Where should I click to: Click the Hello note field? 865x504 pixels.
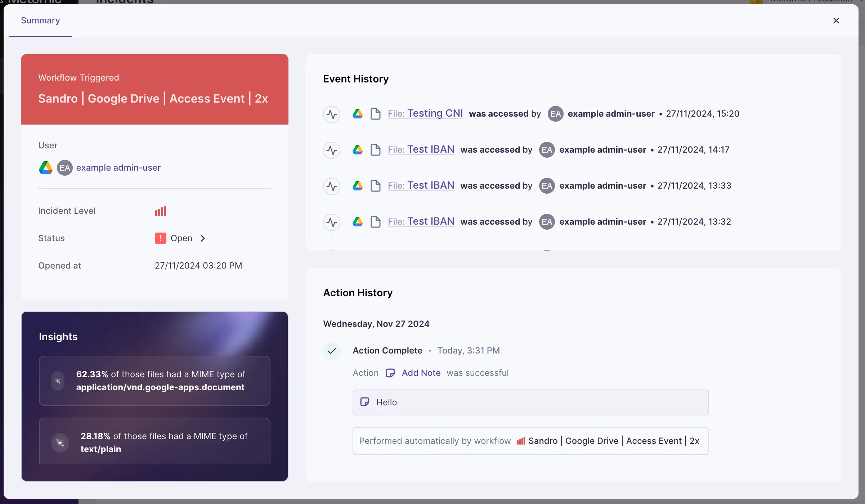(530, 402)
